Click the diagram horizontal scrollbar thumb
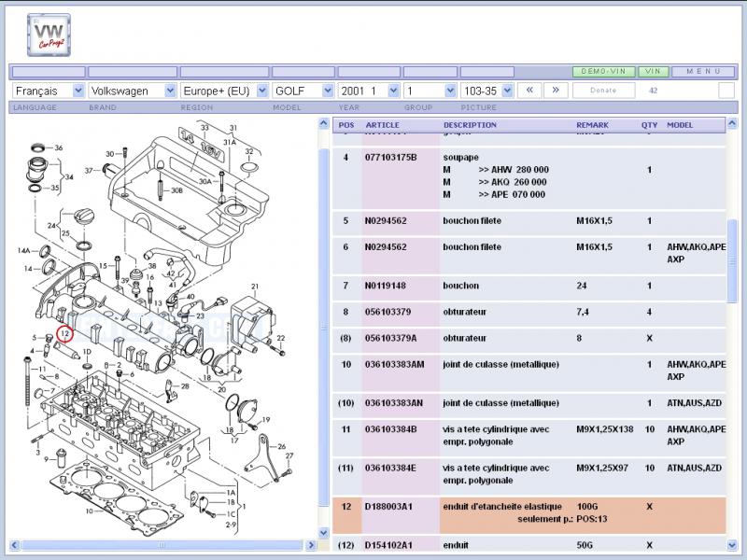The image size is (747, 560). [x=162, y=545]
